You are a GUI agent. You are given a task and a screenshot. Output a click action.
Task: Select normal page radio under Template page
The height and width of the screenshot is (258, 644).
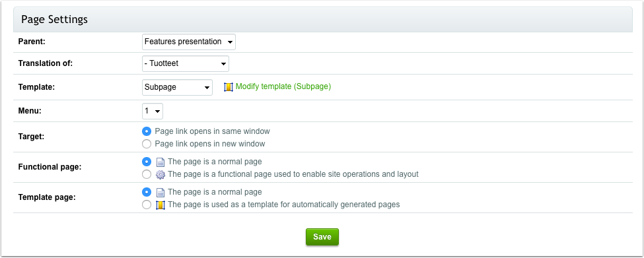click(x=146, y=192)
